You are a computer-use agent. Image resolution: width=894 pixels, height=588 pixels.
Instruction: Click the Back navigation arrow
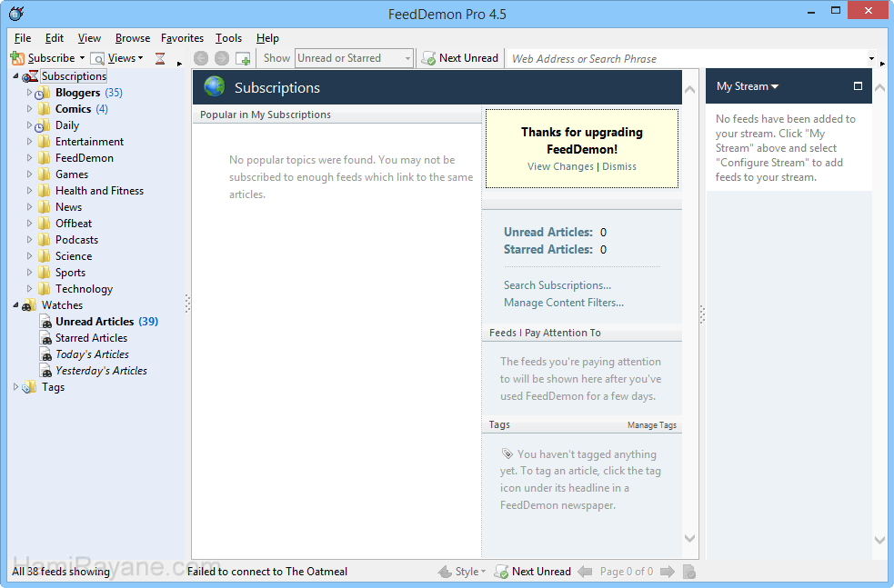point(201,58)
